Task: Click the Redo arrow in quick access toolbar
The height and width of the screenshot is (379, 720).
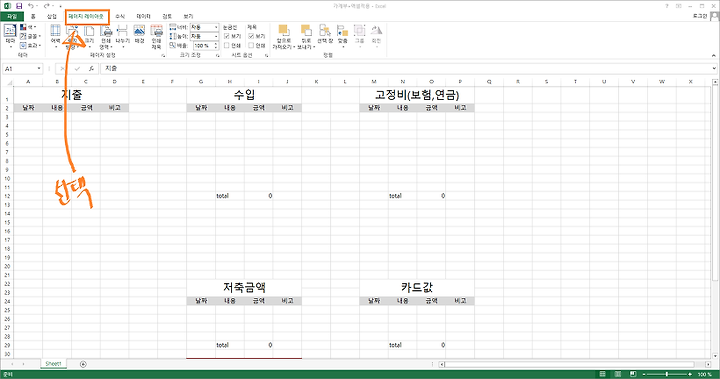Action: pos(46,6)
